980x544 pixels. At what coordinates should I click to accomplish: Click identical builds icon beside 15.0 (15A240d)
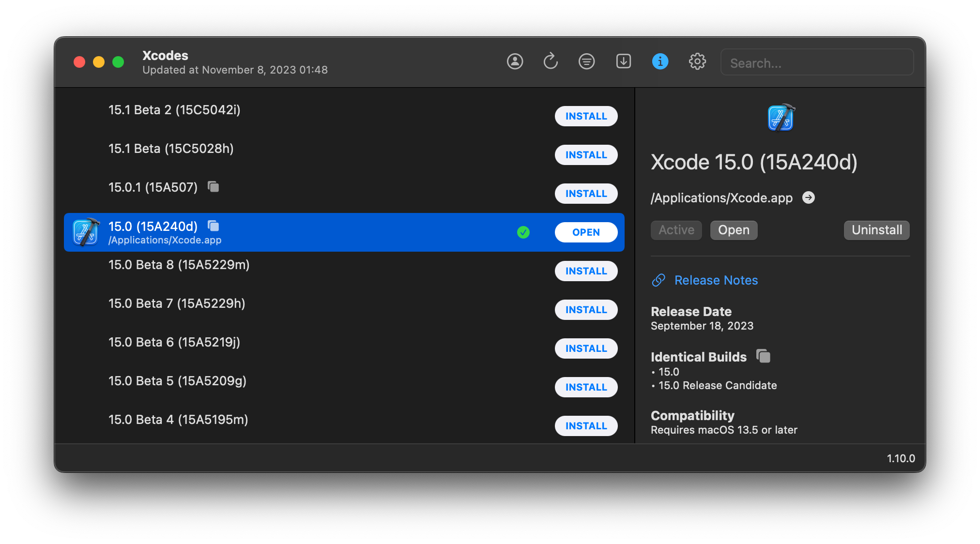213,226
